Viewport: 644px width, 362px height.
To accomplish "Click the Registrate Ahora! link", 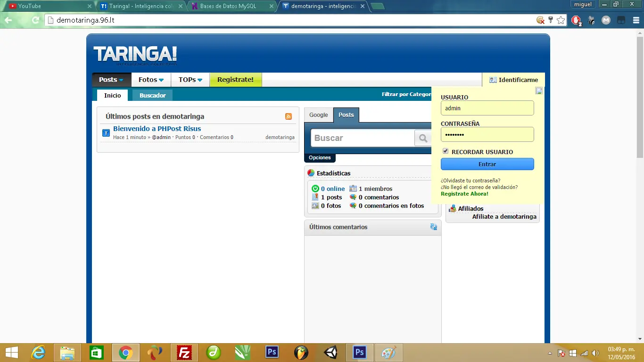I will (x=464, y=194).
